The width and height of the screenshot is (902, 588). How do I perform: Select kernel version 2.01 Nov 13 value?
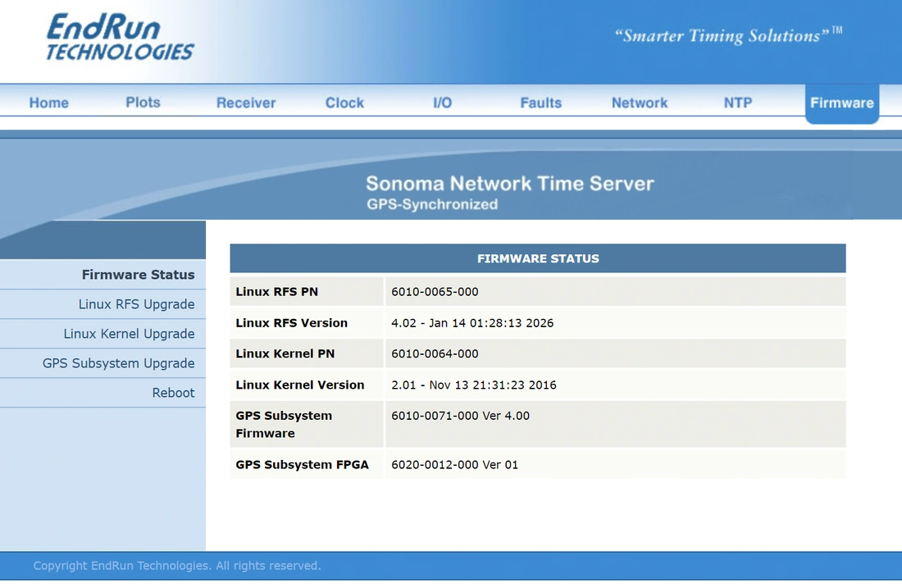click(x=474, y=385)
